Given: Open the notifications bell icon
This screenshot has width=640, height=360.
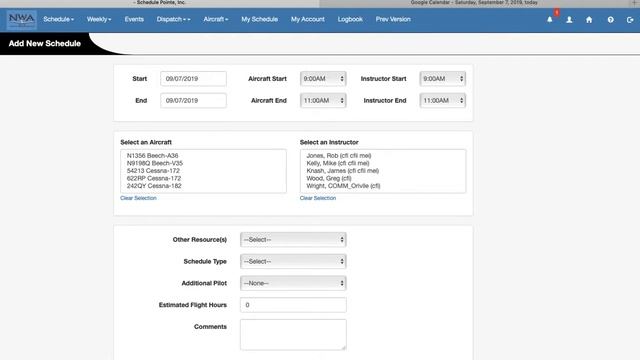Looking at the screenshot, I should tap(550, 20).
